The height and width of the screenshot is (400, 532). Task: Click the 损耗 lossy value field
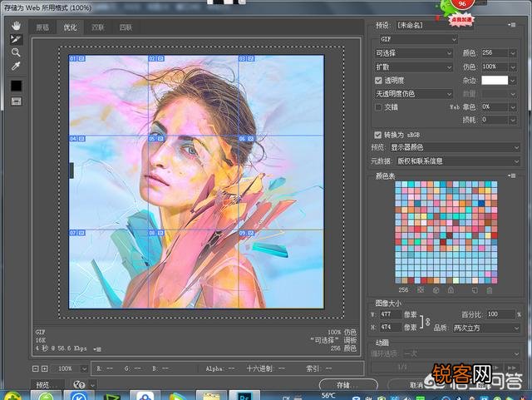495,120
